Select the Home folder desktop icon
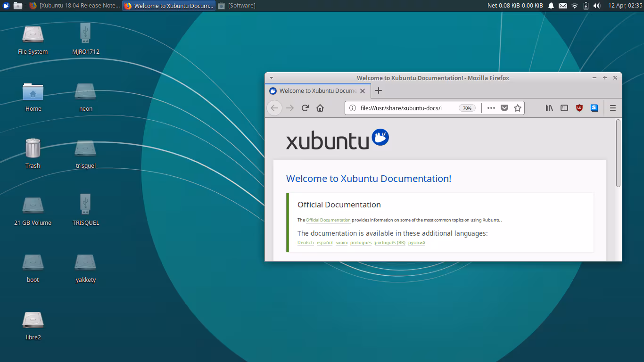This screenshot has height=362, width=644. pyautogui.click(x=33, y=97)
